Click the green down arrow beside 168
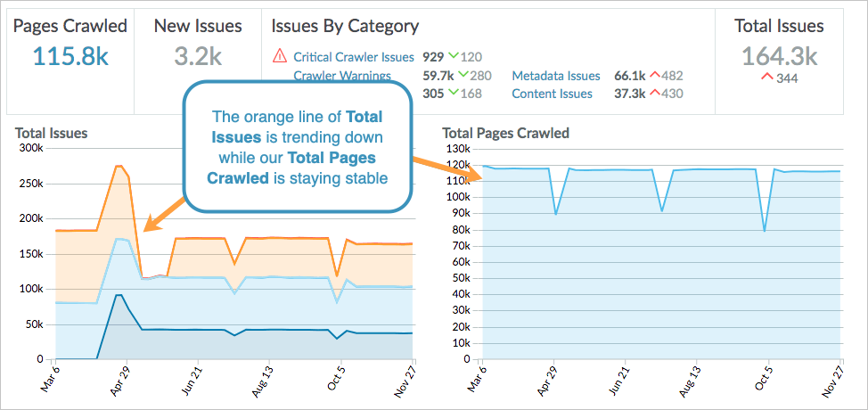Screen dimensions: 868x410 (x=454, y=94)
